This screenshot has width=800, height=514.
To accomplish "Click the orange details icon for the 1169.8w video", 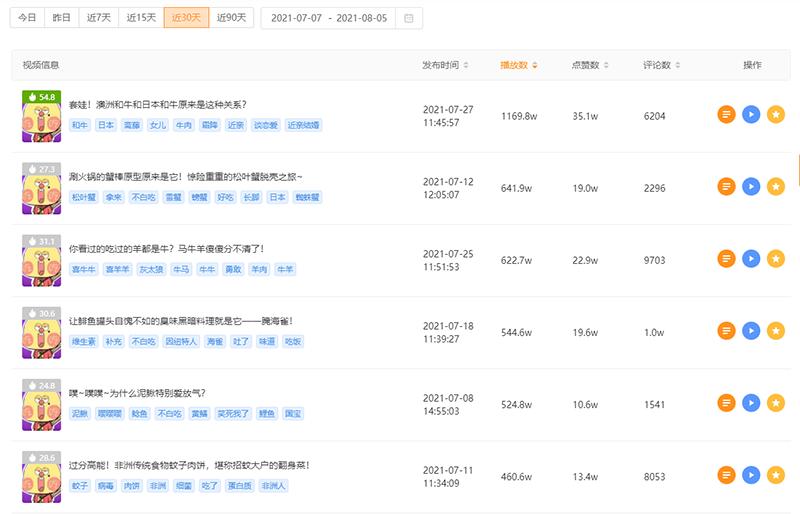I will (x=726, y=115).
